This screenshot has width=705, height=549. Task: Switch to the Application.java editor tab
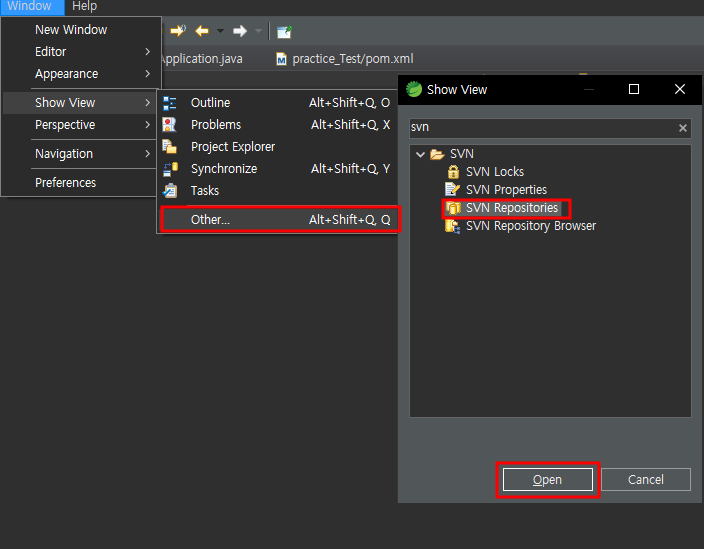point(202,59)
